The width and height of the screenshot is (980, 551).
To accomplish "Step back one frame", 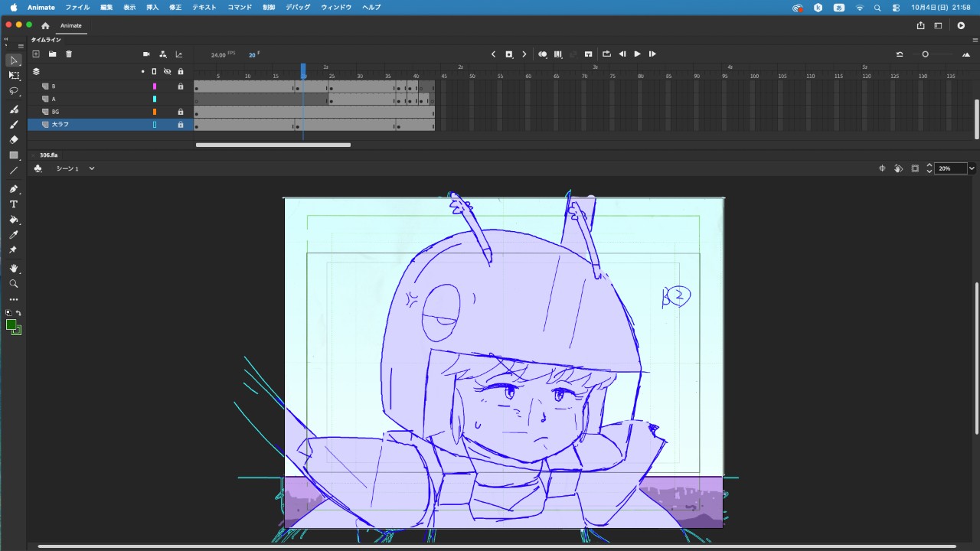I will click(622, 54).
